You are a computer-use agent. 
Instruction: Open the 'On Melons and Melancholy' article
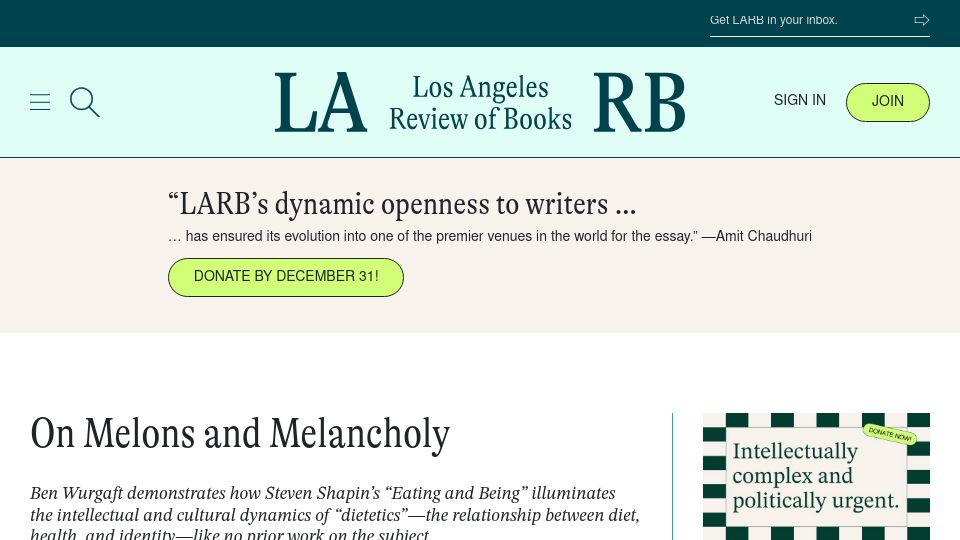click(x=240, y=433)
